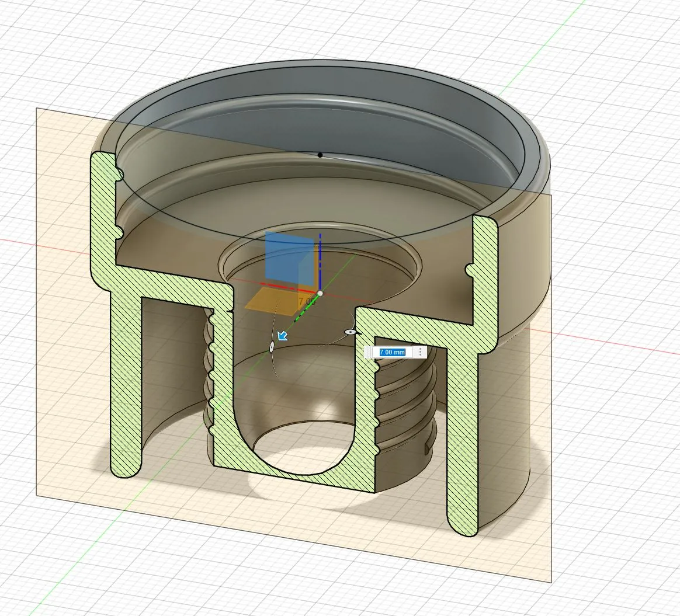Click the 7.00 dimension label near the manipulator
Image resolution: width=680 pixels, height=616 pixels.
pyautogui.click(x=306, y=302)
